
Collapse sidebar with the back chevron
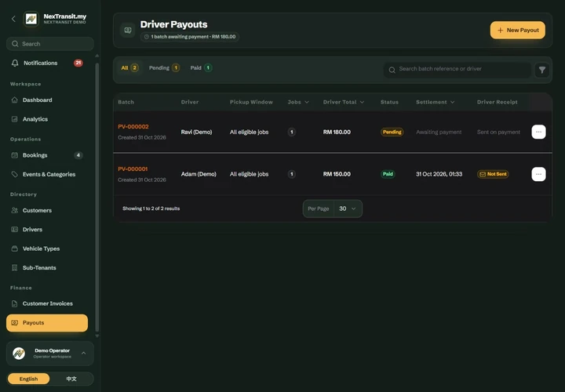tap(13, 19)
